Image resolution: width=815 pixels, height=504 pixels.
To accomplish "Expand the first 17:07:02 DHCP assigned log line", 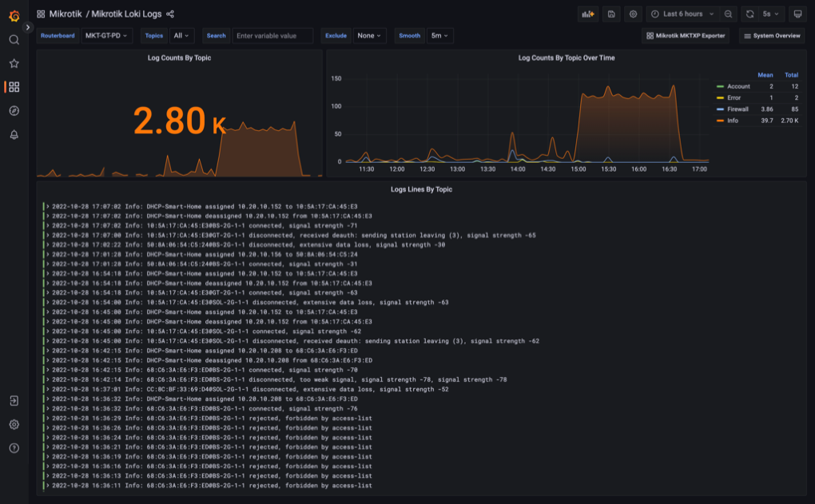I will [47, 206].
